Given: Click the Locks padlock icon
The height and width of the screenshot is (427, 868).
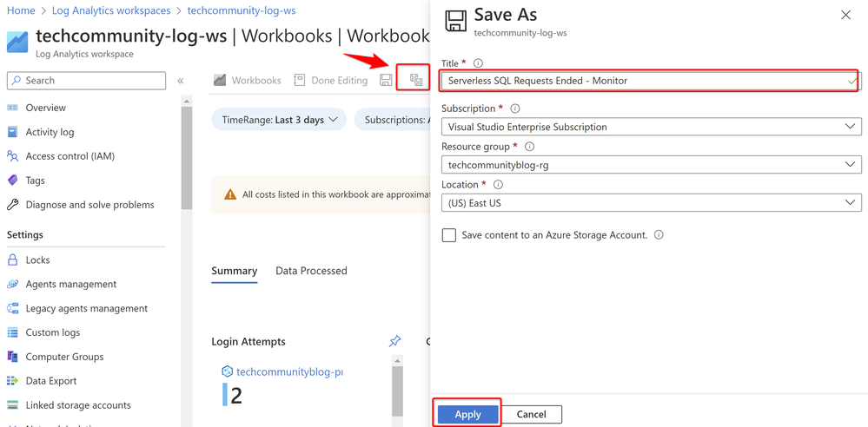Looking at the screenshot, I should [x=13, y=259].
